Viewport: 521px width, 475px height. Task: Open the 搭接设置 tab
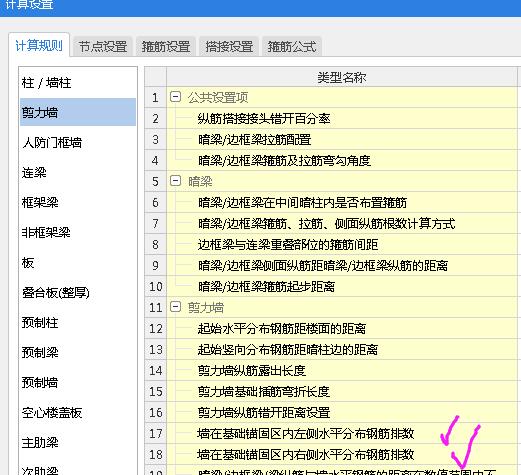(229, 46)
